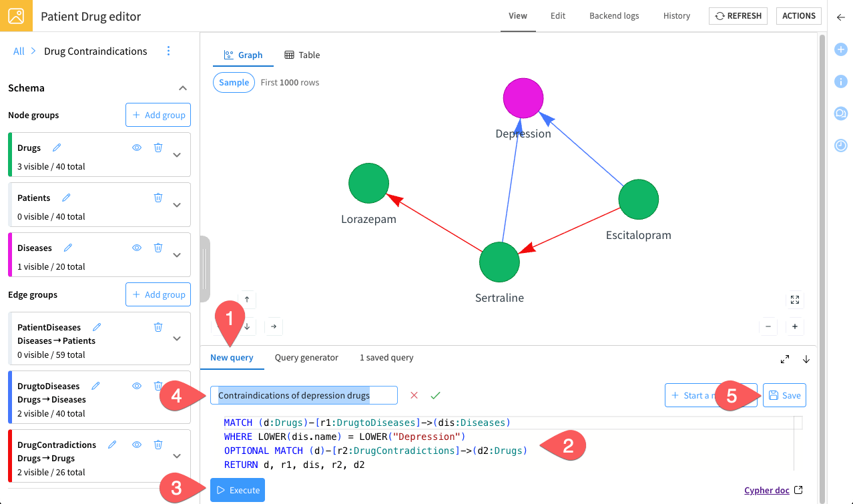Expand the query panel with diagonal arrows
This screenshot has width=853, height=504.
point(785,359)
